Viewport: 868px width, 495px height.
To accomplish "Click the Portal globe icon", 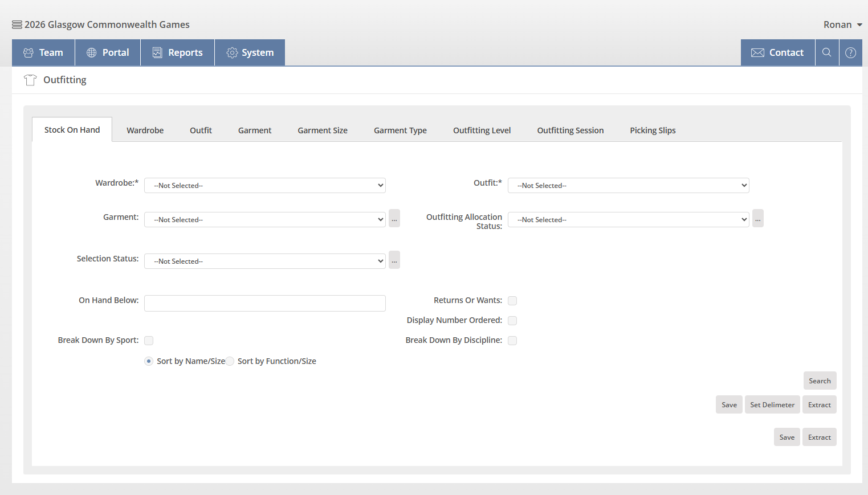I will [91, 52].
